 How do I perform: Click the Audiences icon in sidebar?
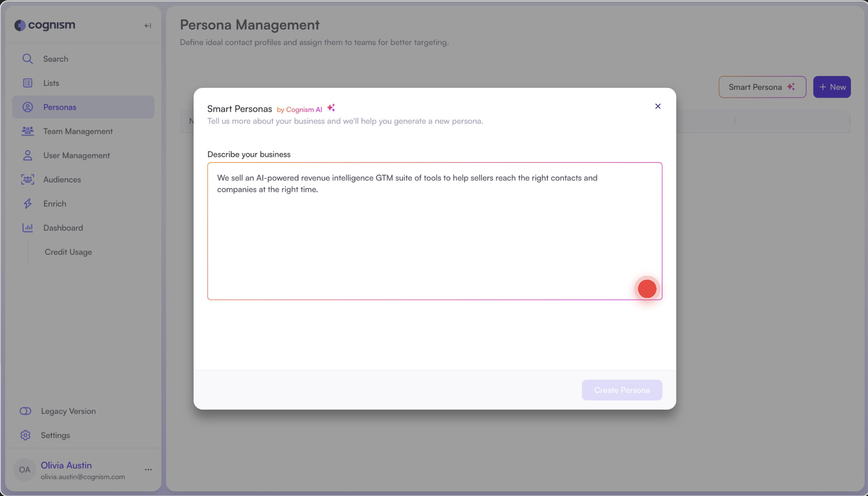click(x=27, y=179)
